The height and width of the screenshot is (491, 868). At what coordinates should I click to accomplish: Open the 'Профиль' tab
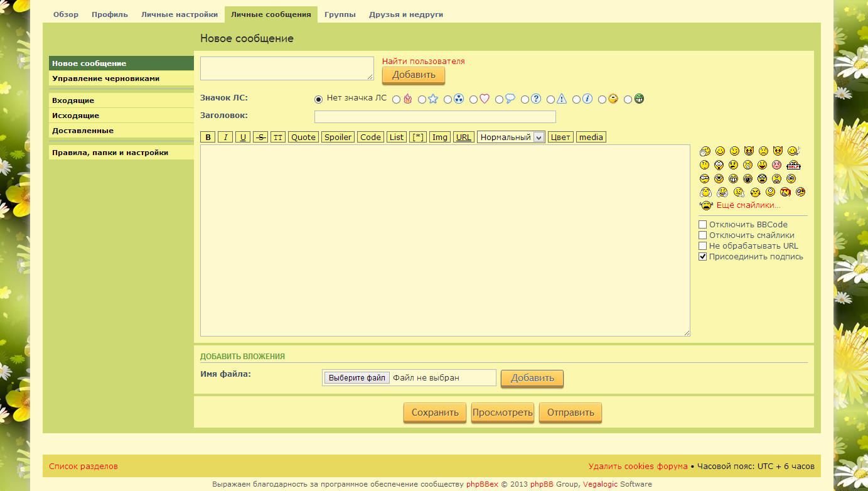[x=109, y=14]
